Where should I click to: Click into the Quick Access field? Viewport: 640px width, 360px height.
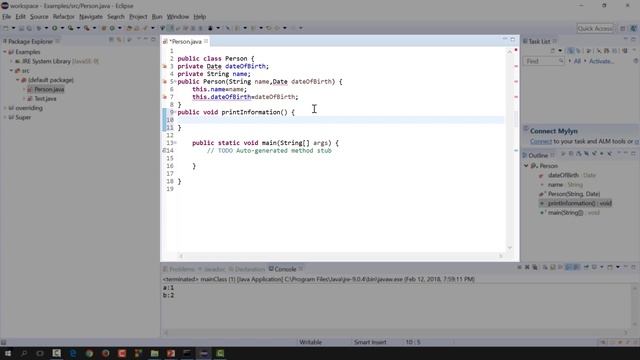click(x=595, y=28)
